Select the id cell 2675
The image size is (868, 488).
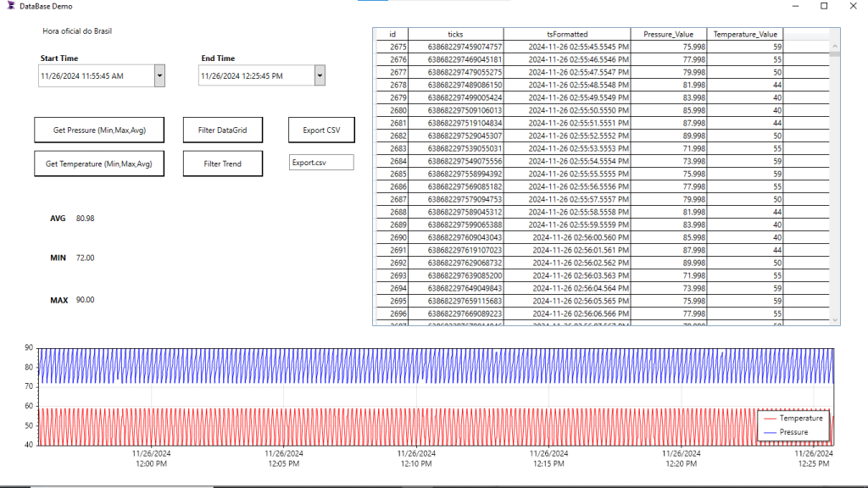click(x=392, y=47)
